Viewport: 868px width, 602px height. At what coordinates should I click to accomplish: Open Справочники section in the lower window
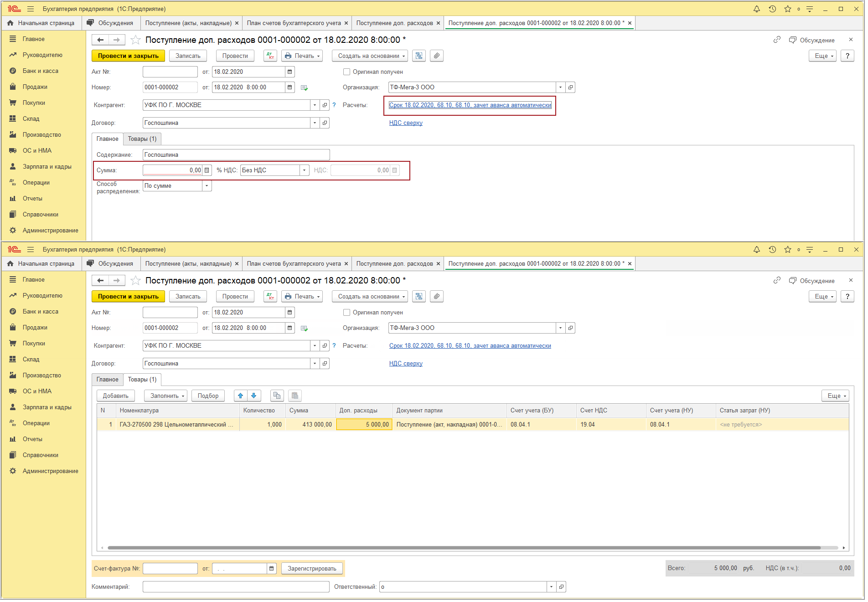point(41,455)
